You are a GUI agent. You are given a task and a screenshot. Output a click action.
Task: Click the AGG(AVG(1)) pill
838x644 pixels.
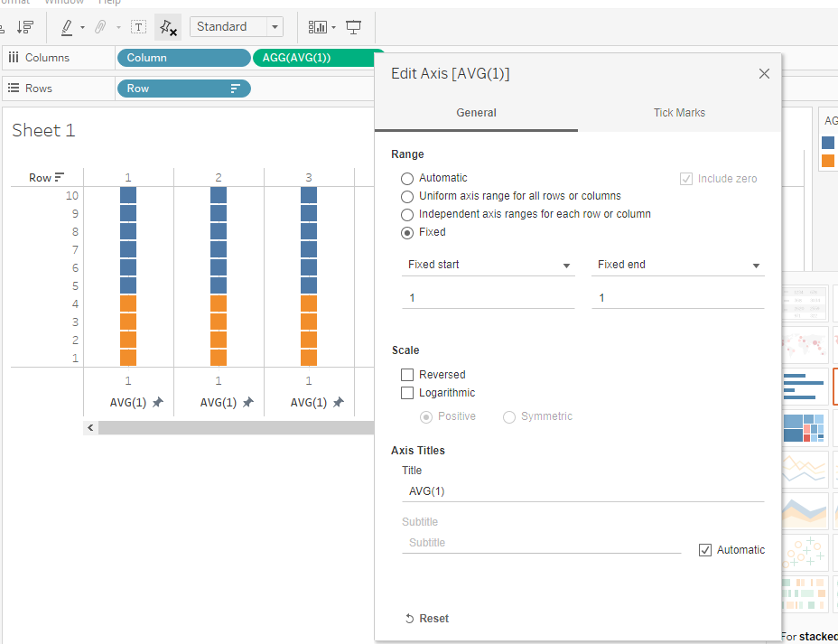[x=313, y=58]
